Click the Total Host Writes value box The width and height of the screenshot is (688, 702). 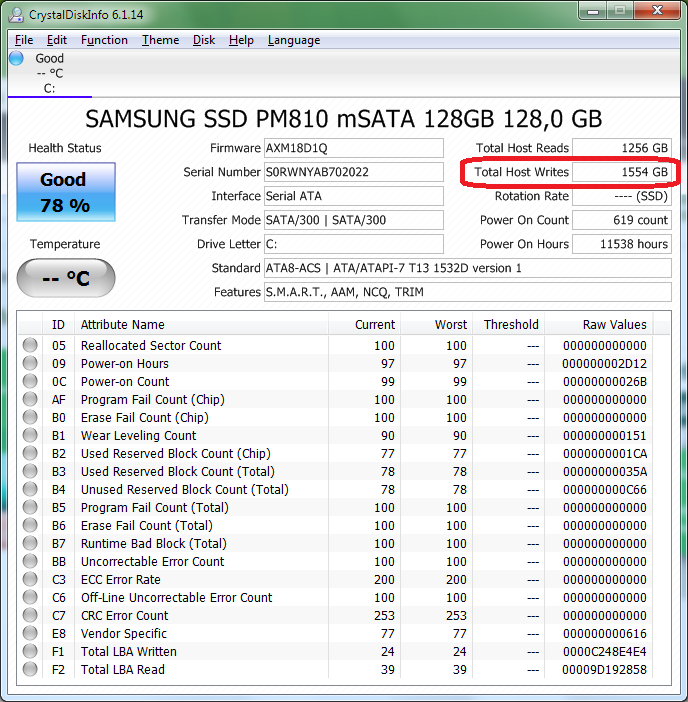click(x=622, y=172)
